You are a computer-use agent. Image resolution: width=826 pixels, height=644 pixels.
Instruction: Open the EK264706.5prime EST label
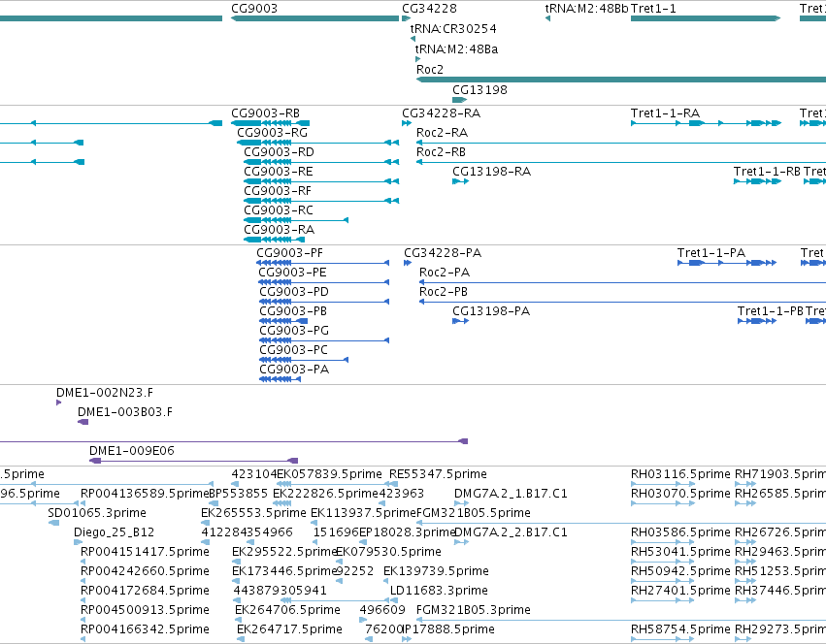[x=287, y=610]
